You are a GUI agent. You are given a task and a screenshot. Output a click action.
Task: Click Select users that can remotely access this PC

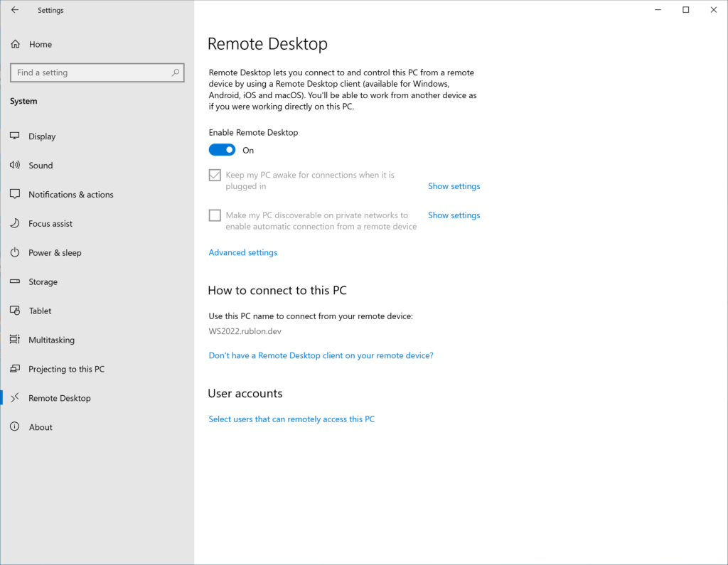[x=291, y=419]
